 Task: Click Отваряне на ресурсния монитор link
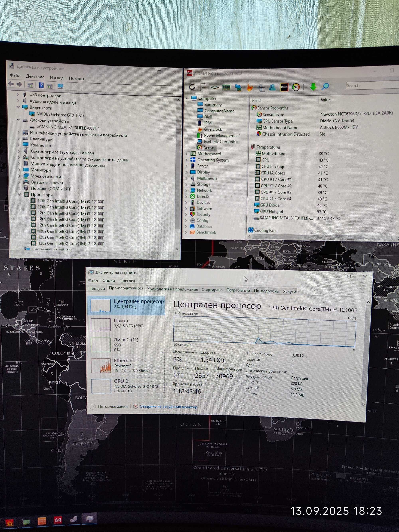(x=168, y=407)
